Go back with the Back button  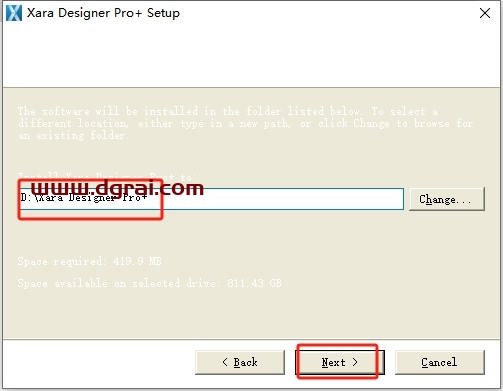pyautogui.click(x=240, y=362)
